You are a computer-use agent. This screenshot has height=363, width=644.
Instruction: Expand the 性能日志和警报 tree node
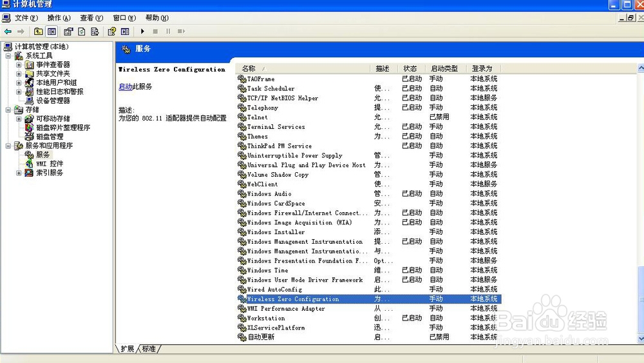[x=19, y=92]
